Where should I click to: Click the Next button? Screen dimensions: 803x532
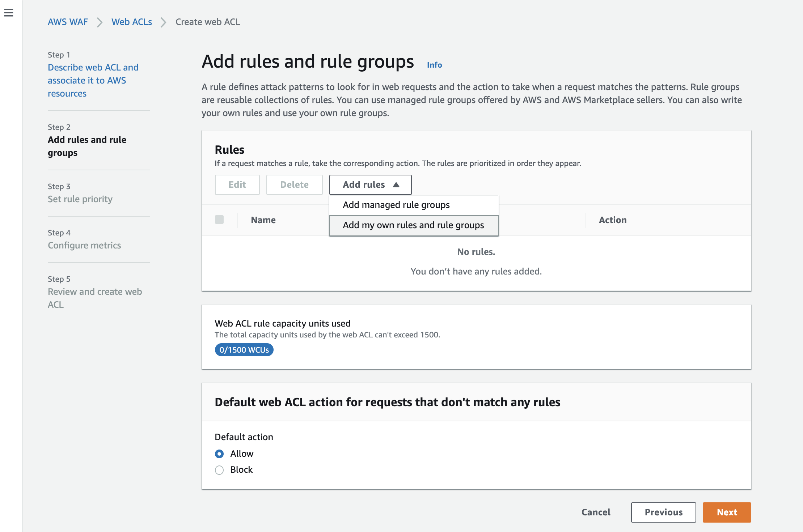tap(727, 512)
